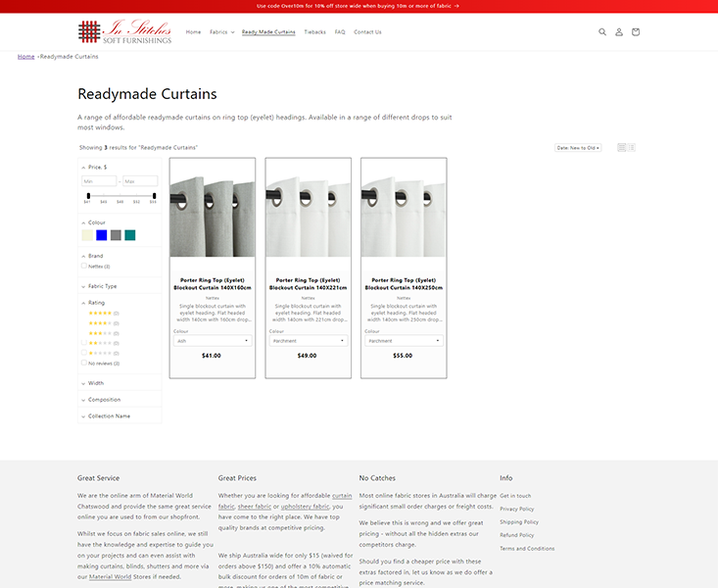Open Ash colour dropdown on 140X160cm curtain
718x588 pixels.
(x=213, y=341)
